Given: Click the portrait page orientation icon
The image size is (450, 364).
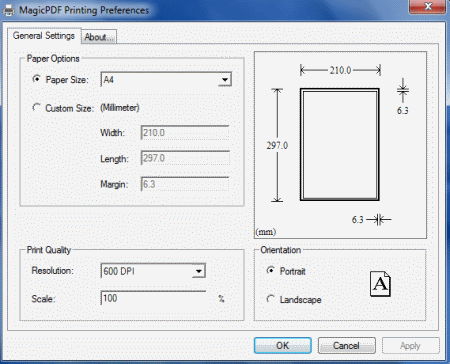Looking at the screenshot, I should pos(380,284).
